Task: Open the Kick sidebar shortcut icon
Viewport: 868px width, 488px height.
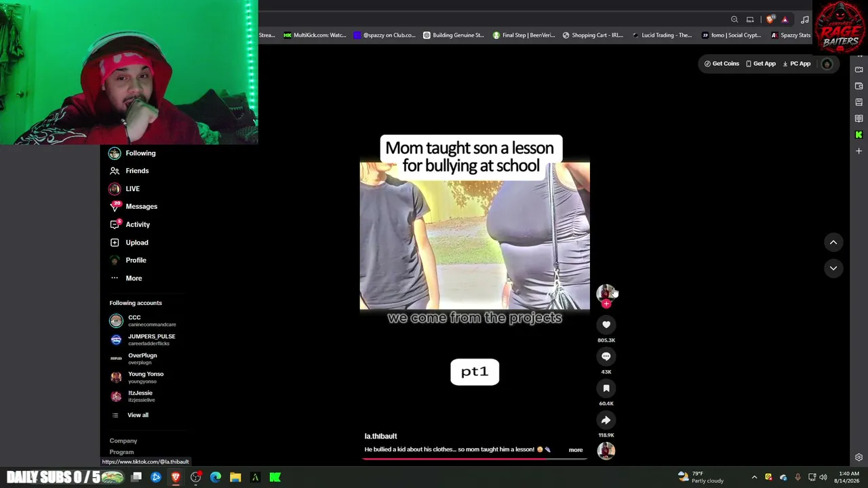Action: [x=859, y=135]
